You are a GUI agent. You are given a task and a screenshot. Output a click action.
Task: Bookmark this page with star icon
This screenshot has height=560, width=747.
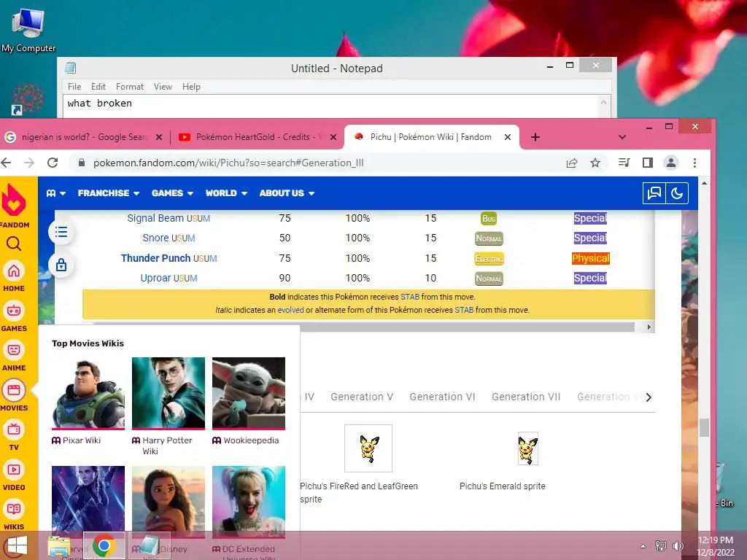click(595, 163)
